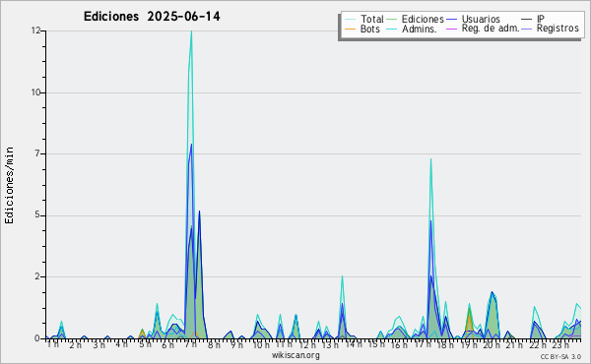The image size is (591, 364).
Task: Click the CC BY-SA 3.0 license text
Action: [560, 357]
